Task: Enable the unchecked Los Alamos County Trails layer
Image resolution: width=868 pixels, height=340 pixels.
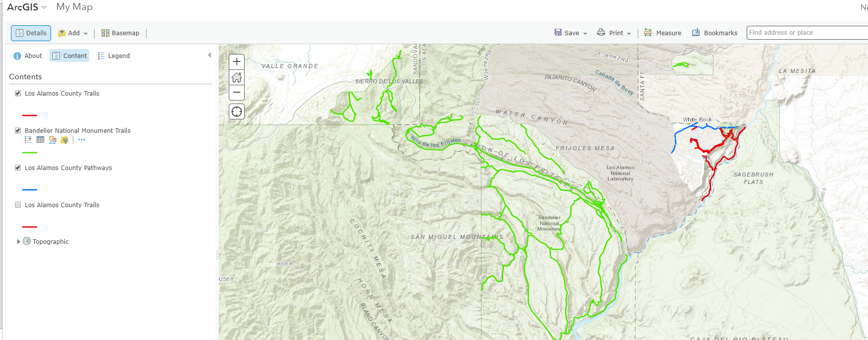Action: coord(18,205)
